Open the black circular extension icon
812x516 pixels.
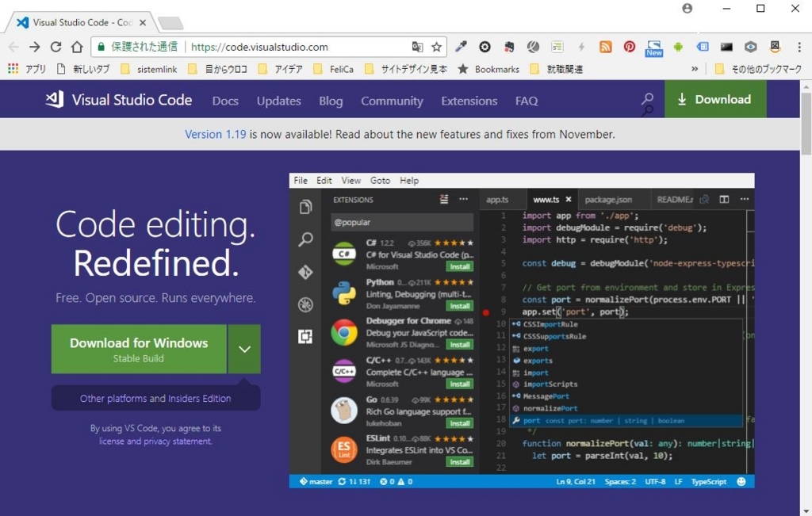485,47
